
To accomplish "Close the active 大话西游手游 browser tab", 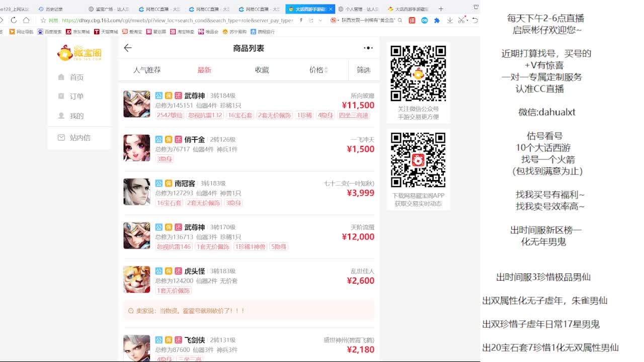I will 331,9.
